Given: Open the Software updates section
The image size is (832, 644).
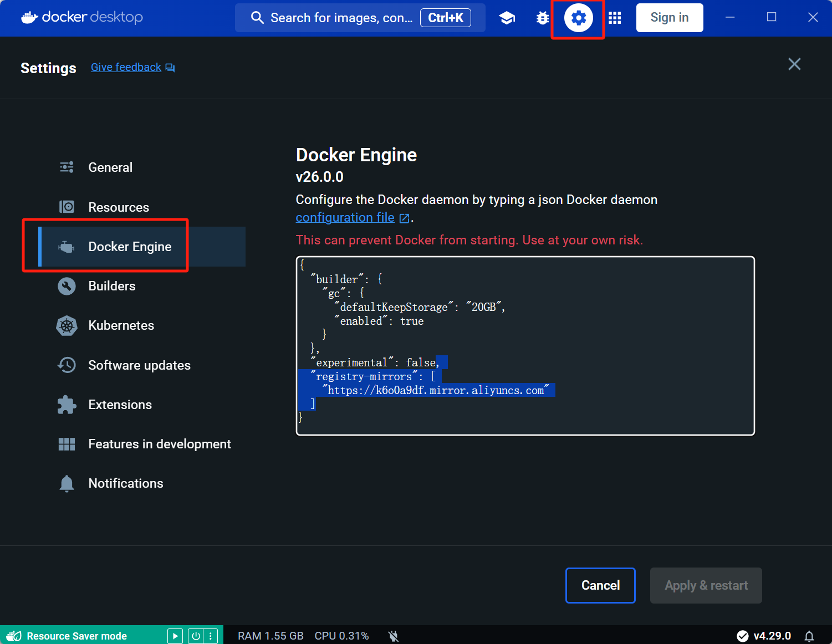Looking at the screenshot, I should (x=142, y=365).
